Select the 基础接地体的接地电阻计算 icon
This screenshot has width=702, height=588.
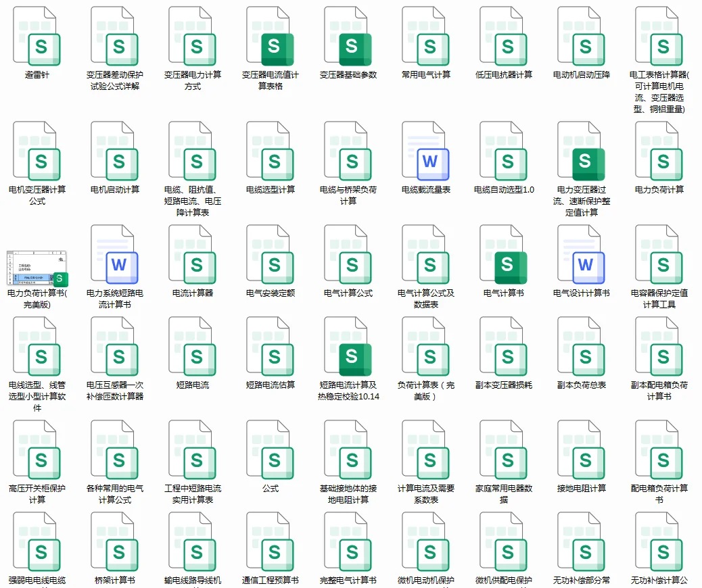click(348, 450)
